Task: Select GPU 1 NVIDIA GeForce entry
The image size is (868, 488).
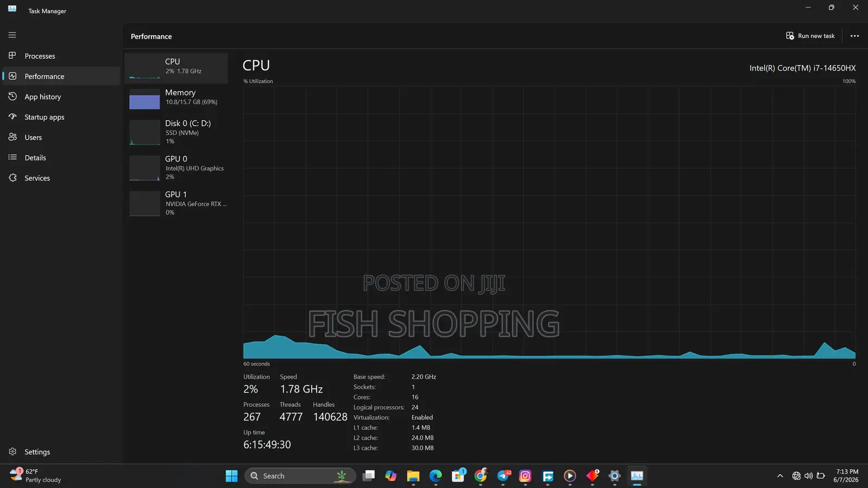Action: [176, 203]
